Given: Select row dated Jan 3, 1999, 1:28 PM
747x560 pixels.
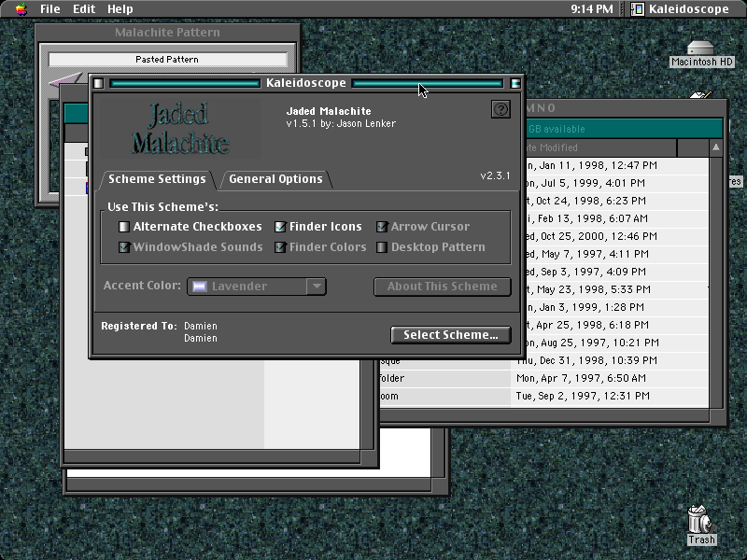Looking at the screenshot, I should [x=617, y=307].
